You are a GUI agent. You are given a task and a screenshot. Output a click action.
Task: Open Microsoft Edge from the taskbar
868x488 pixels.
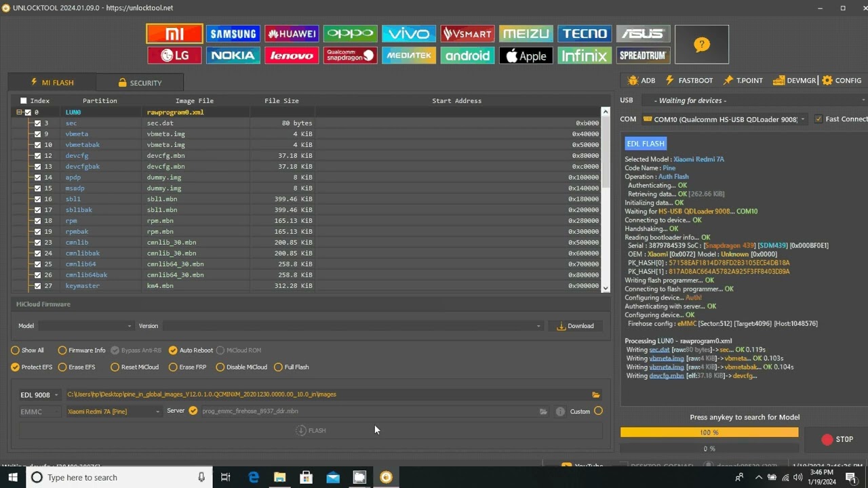254,477
